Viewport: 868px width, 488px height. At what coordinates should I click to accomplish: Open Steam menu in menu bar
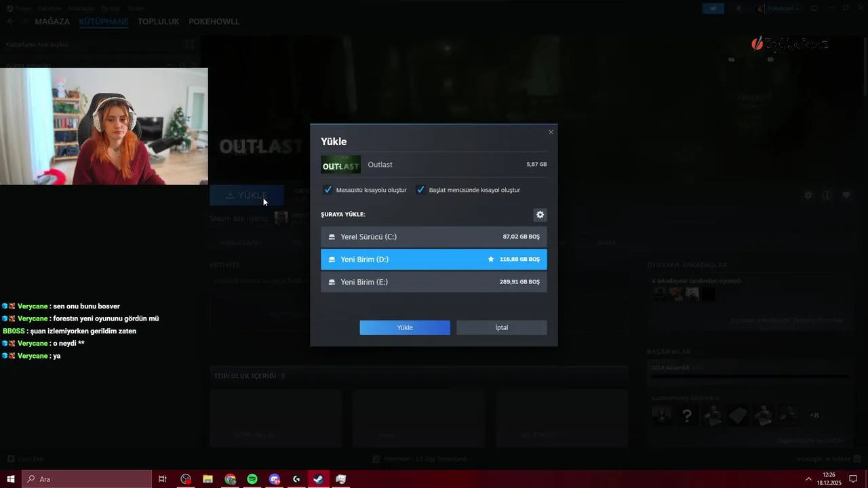(x=23, y=8)
